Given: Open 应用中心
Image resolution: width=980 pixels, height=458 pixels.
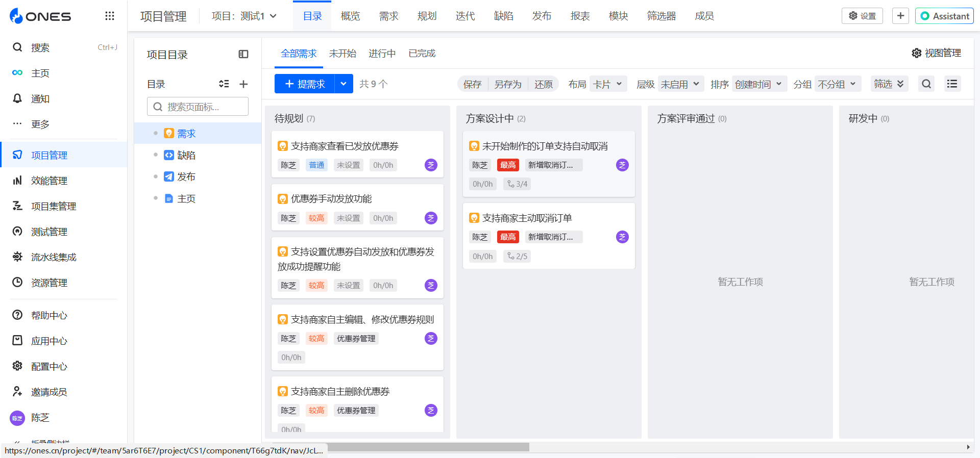Looking at the screenshot, I should (x=64, y=341).
